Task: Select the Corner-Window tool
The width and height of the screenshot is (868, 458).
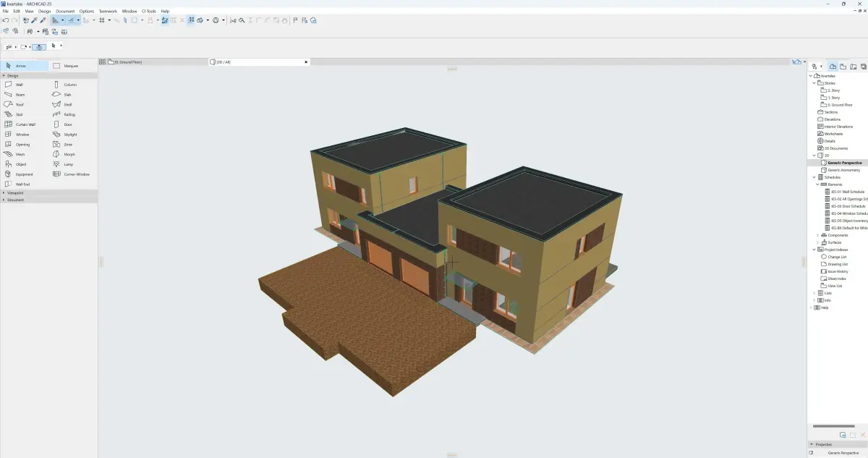Action: [x=72, y=174]
